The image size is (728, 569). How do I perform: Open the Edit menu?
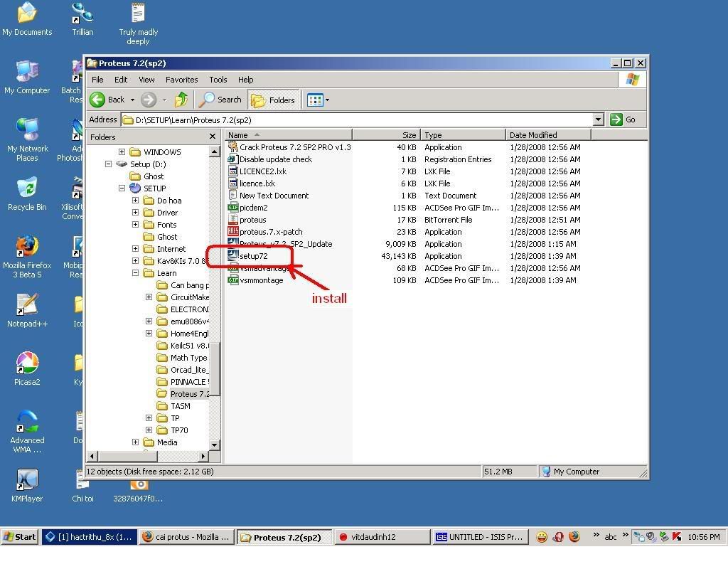[x=121, y=80]
